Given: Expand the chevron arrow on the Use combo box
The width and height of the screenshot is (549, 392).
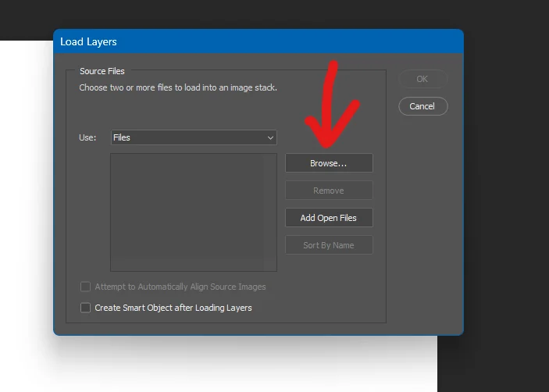Looking at the screenshot, I should tap(270, 137).
